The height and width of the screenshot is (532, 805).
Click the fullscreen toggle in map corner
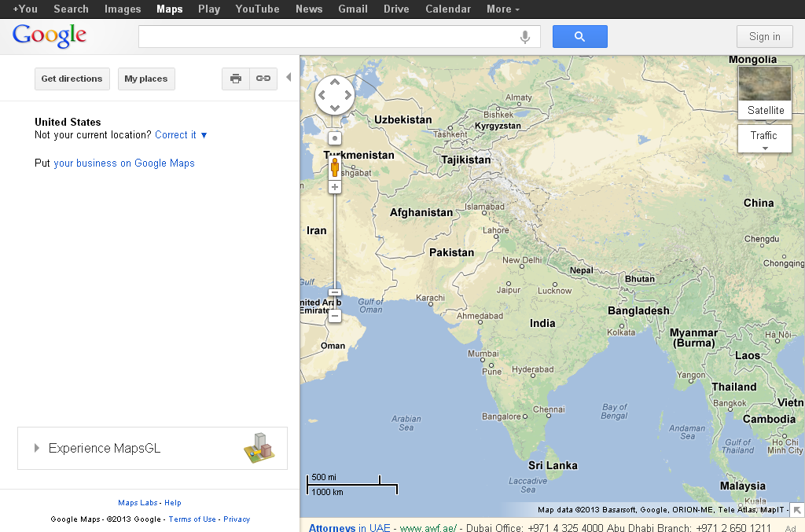click(x=798, y=510)
